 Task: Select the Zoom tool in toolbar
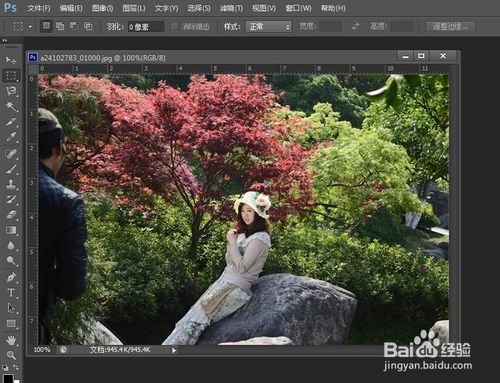(x=11, y=355)
